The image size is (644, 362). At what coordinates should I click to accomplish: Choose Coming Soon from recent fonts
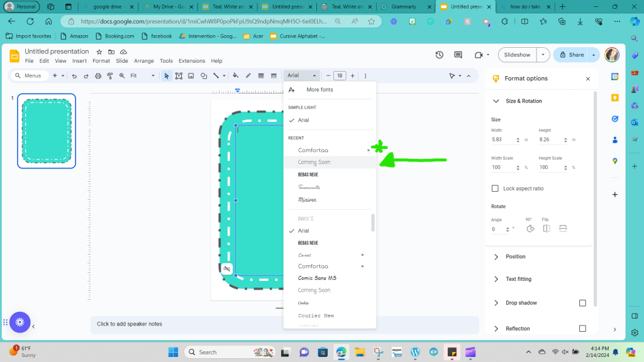coord(314,162)
